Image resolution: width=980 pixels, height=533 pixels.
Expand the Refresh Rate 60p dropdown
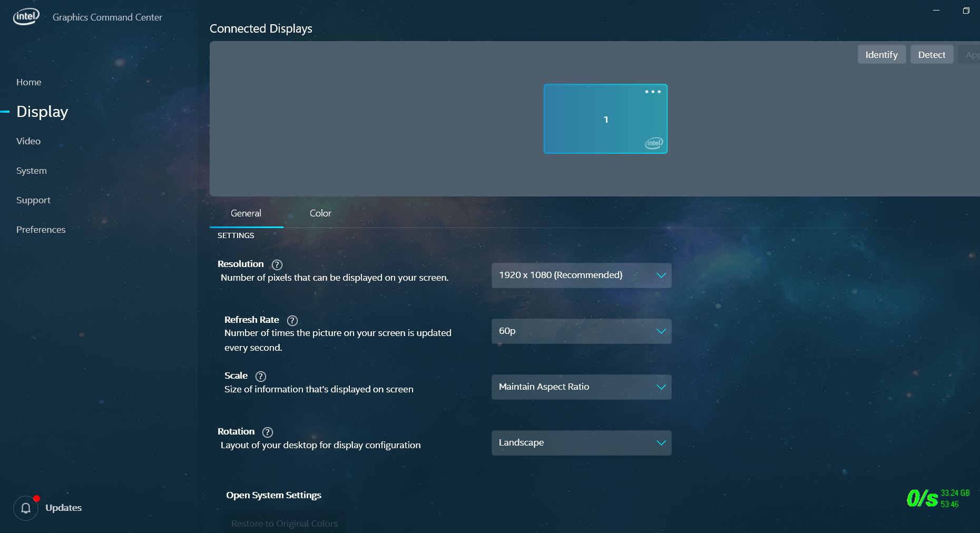pyautogui.click(x=581, y=331)
